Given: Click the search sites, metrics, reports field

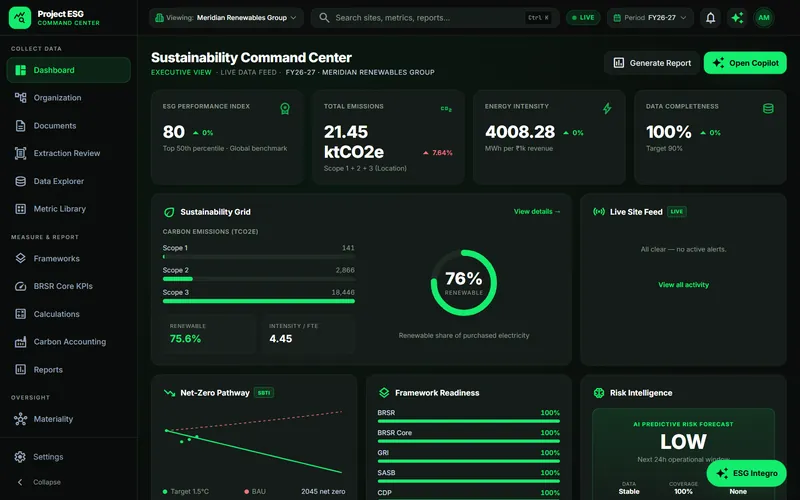Looking at the screenshot, I should pos(435,17).
